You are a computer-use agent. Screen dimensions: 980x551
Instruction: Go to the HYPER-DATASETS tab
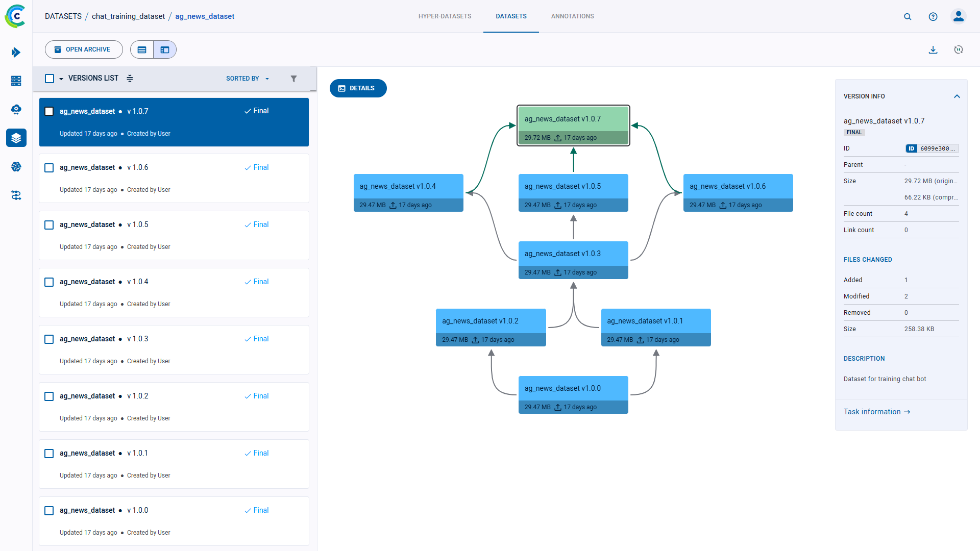point(445,16)
